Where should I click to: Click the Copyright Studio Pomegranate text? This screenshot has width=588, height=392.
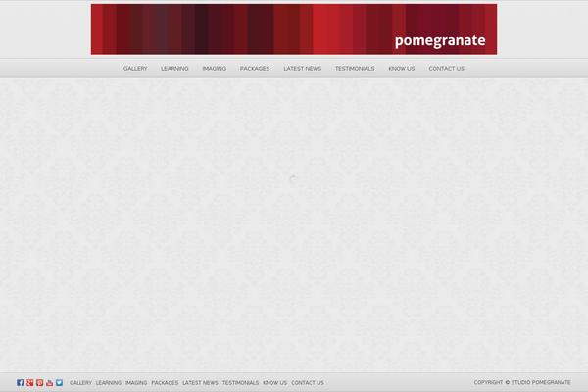tap(522, 382)
